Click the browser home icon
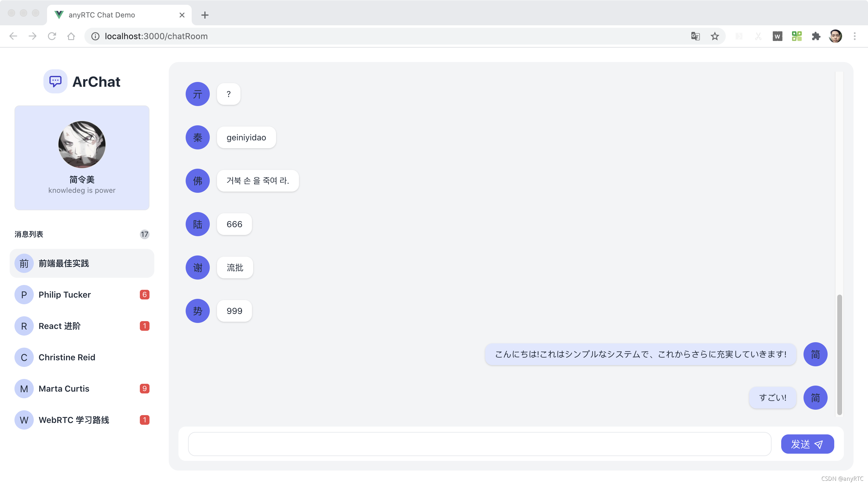868x485 pixels. [71, 36]
